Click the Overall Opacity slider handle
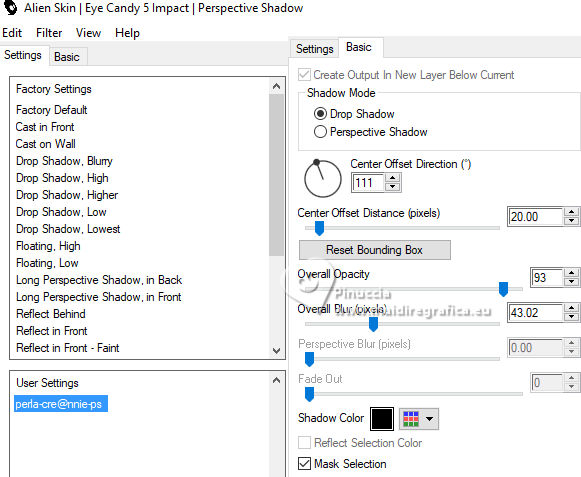 (x=503, y=289)
